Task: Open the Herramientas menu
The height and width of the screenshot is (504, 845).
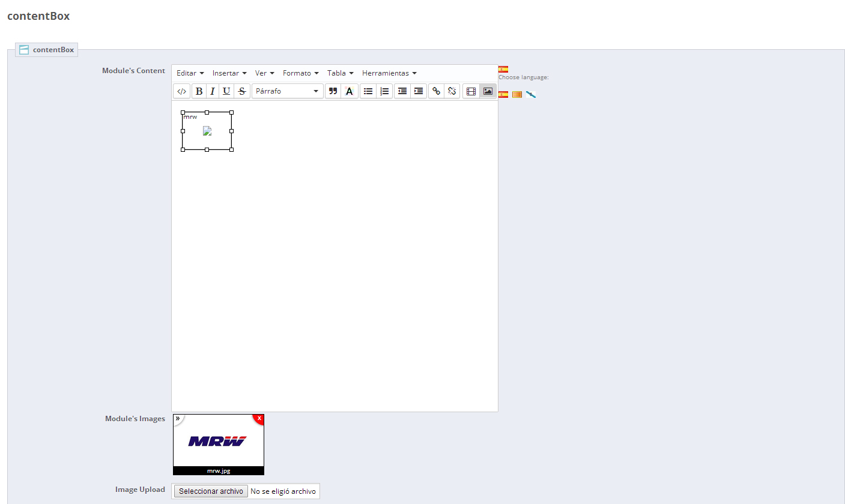Action: 389,73
